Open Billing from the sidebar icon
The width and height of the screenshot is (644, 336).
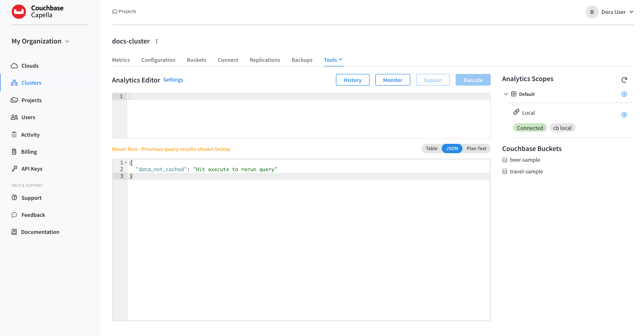[14, 151]
